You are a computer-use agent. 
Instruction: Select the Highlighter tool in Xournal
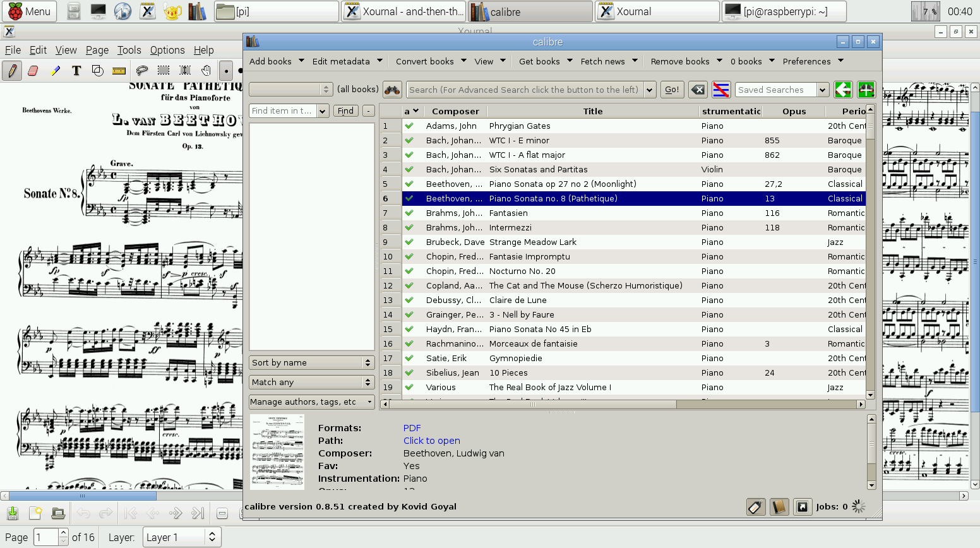(x=55, y=71)
